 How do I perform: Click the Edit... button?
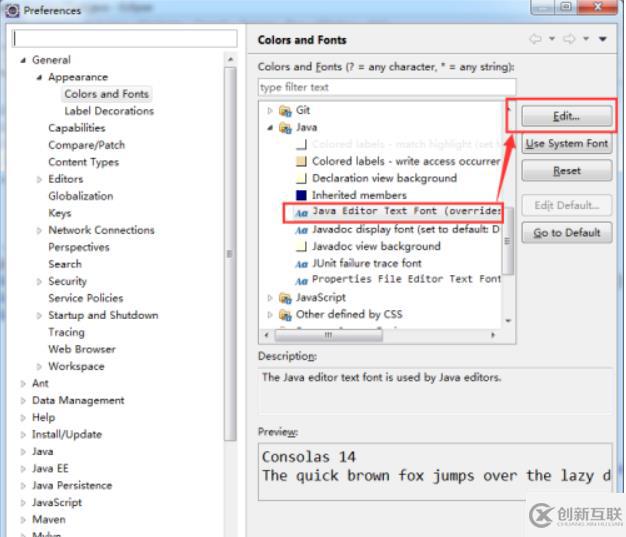click(x=567, y=116)
